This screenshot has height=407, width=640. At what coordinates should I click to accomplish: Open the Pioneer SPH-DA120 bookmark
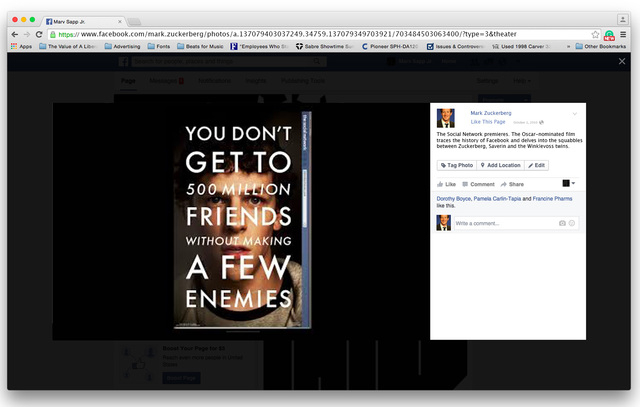click(390, 47)
